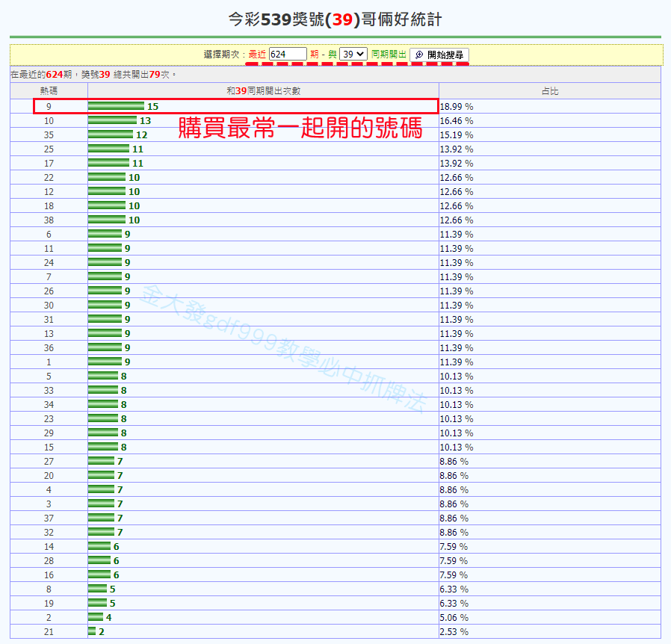Click the red text 購買最常一起開的號碼
This screenshot has height=644, width=671.
pyautogui.click(x=300, y=128)
